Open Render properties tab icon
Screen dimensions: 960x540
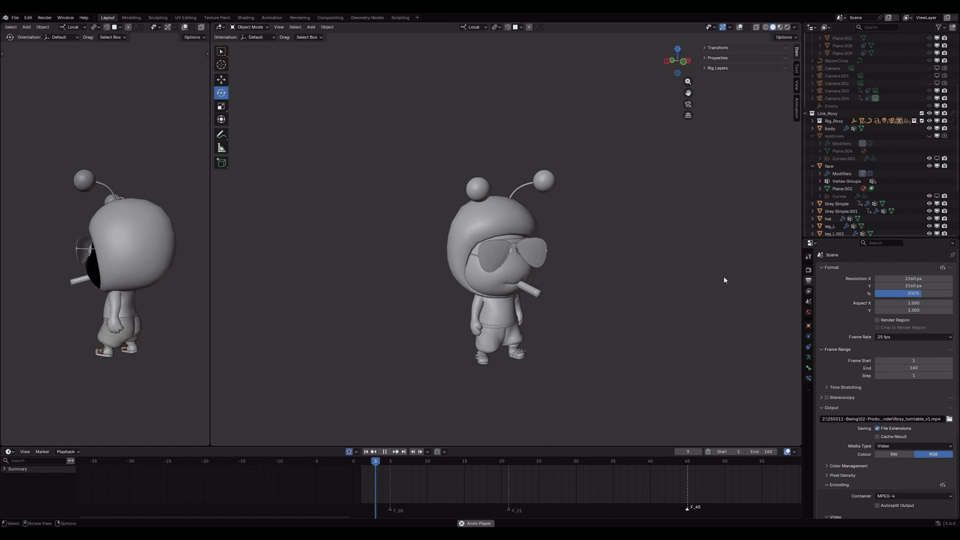pos(808,269)
